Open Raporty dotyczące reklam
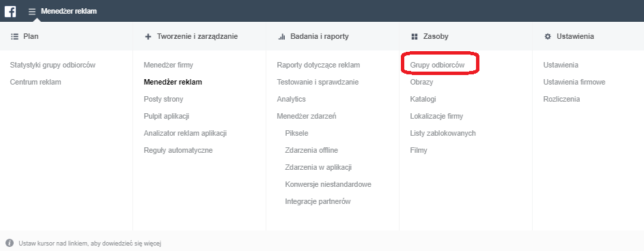Screen dimensions: 644x251 [x=318, y=65]
